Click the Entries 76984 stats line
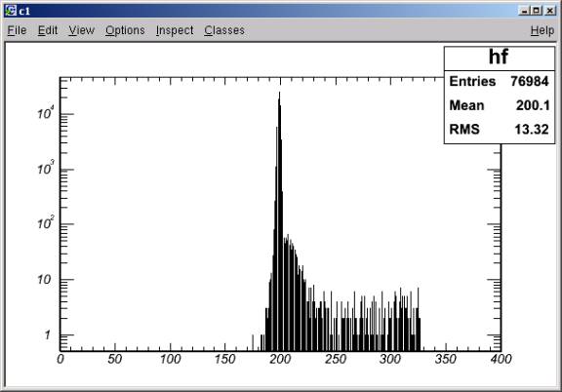 point(499,81)
